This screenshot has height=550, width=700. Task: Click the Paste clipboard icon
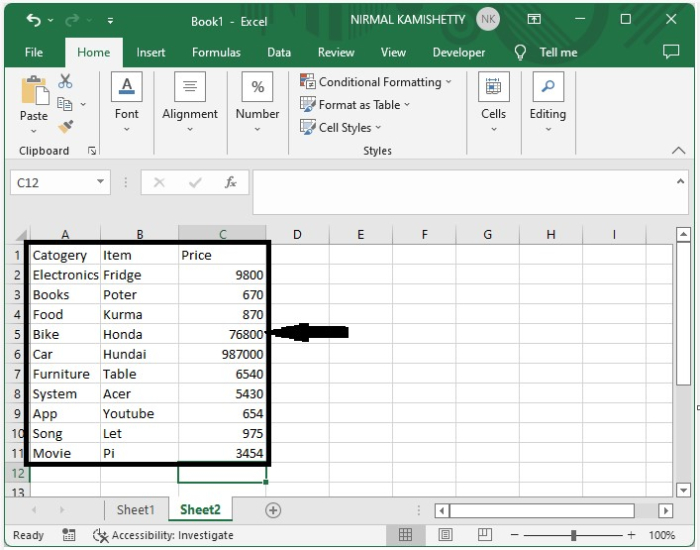tap(35, 90)
